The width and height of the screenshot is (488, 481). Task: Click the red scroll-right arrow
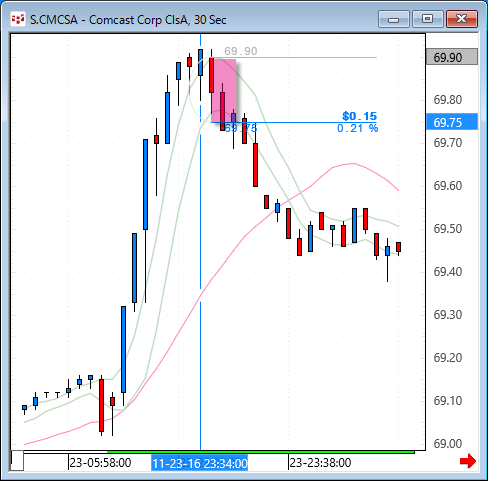468,461
